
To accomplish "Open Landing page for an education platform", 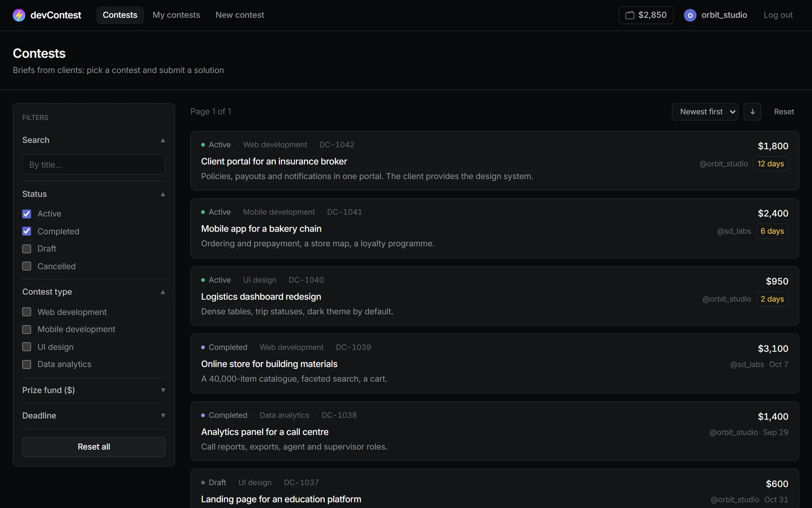I will (281, 499).
